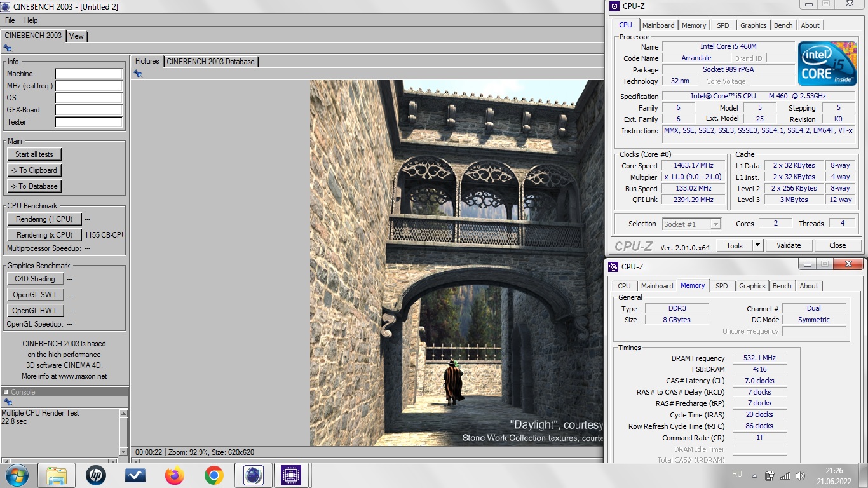Select the CINEBENCH 2003 tab
868x488 pixels.
point(33,36)
